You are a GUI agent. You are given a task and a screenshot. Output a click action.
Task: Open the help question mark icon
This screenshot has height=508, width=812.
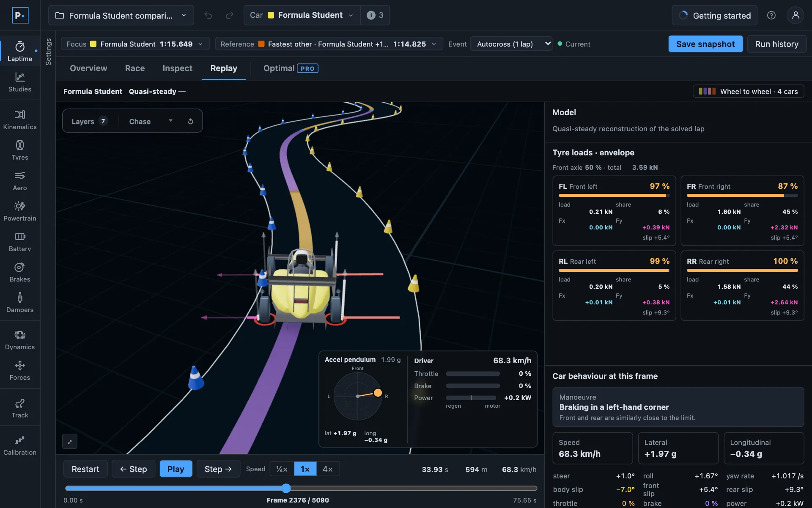click(x=771, y=15)
